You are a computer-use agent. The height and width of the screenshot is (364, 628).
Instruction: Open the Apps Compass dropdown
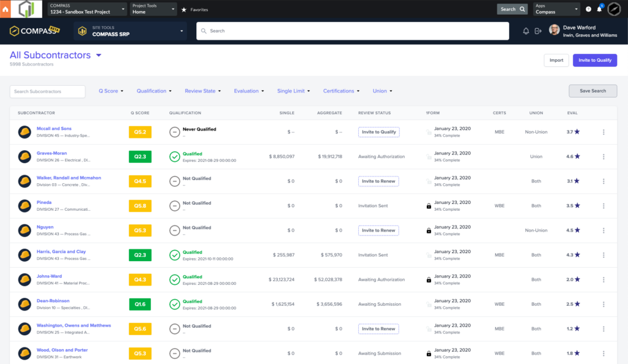557,9
